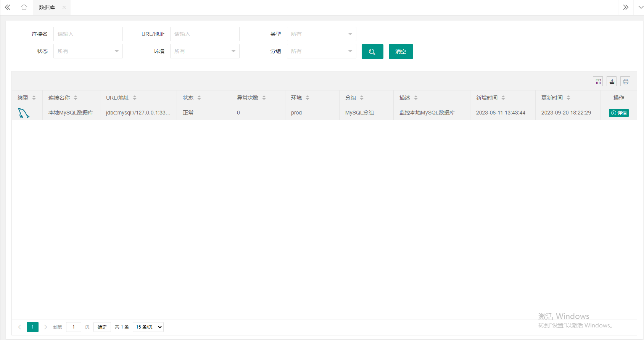Sort by the 连接名称 column

point(76,98)
